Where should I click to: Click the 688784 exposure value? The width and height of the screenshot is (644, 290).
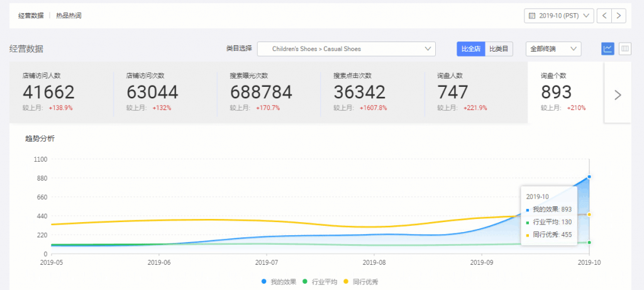click(x=261, y=92)
